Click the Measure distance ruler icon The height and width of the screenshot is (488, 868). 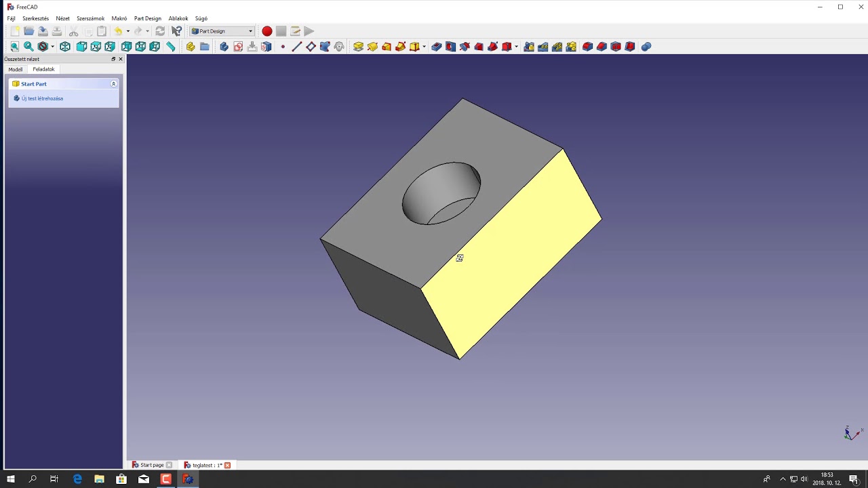tap(171, 47)
